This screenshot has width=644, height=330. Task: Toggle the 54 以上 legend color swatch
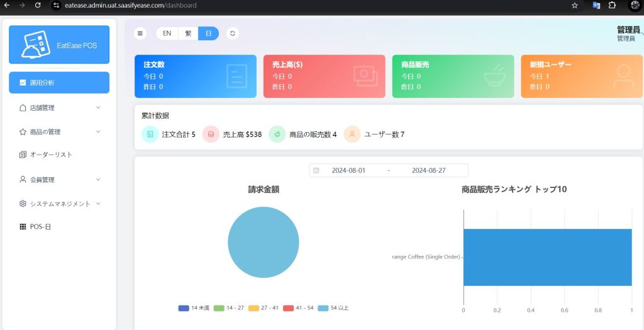(x=323, y=308)
